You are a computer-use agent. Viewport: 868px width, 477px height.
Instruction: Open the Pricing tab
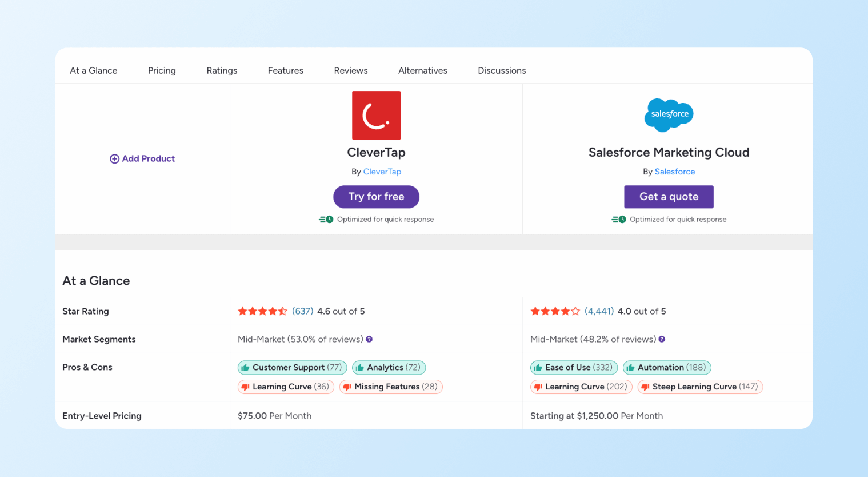coord(162,70)
